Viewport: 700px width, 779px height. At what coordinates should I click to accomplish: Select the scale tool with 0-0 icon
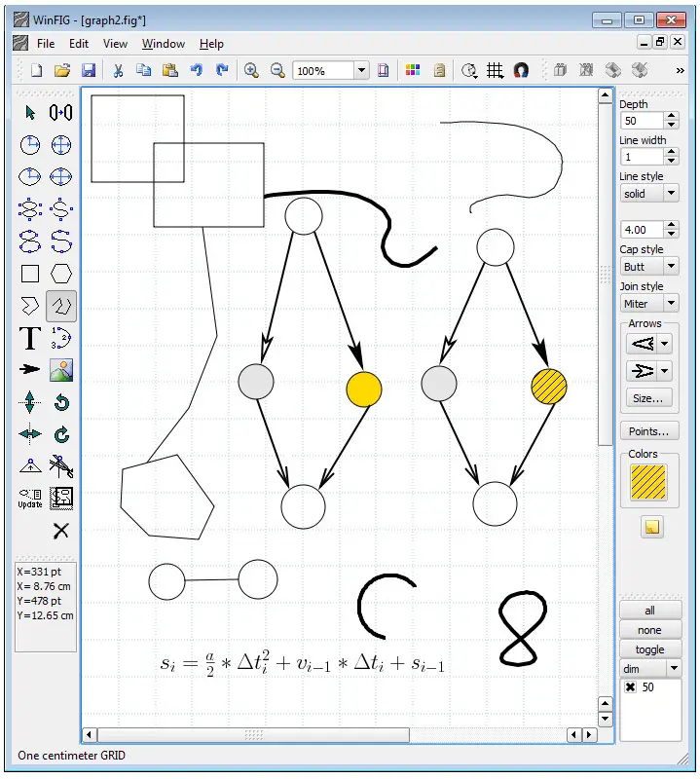click(61, 113)
